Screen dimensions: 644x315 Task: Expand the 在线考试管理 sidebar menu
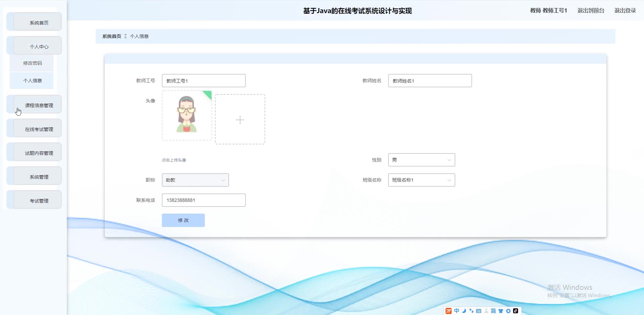point(34,128)
